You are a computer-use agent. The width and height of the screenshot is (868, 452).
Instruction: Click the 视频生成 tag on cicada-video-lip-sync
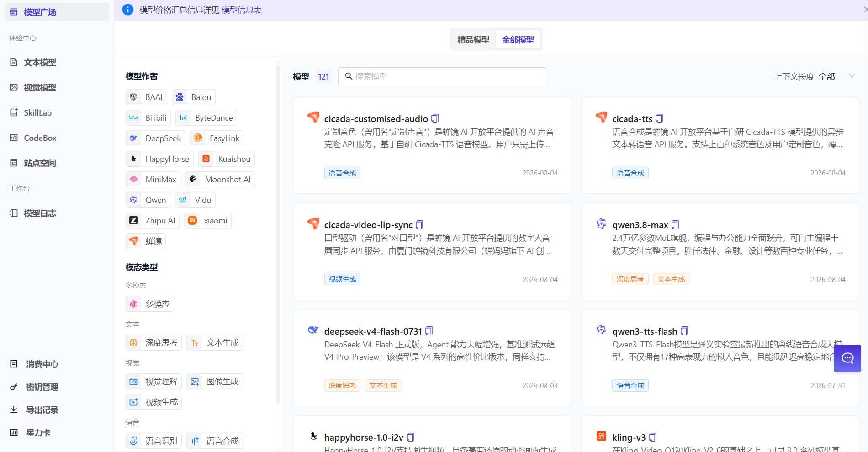[x=342, y=279]
